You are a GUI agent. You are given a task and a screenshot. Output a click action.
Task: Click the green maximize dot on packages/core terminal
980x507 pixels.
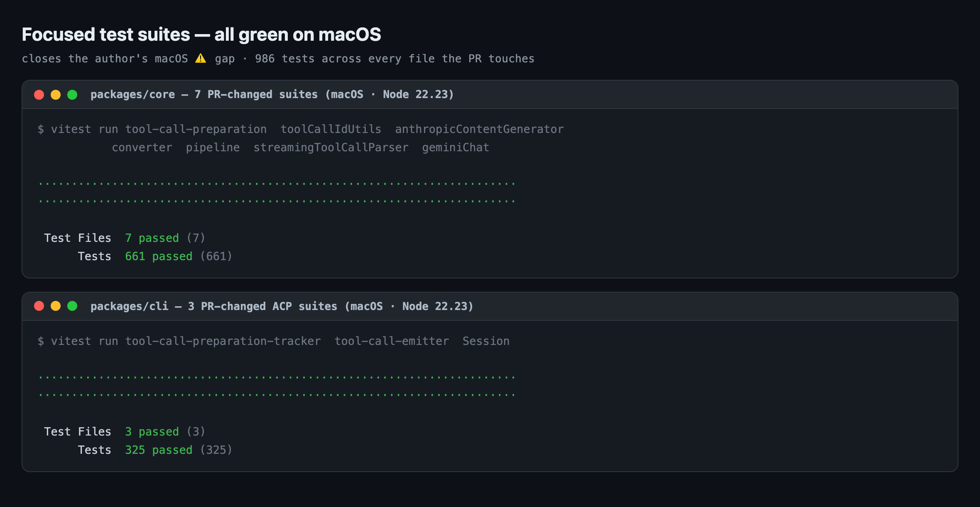pos(72,95)
